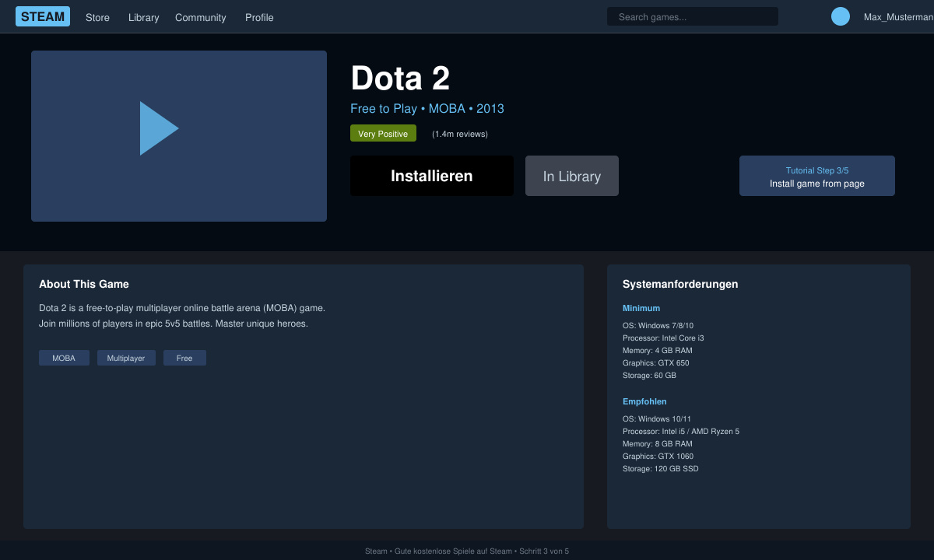This screenshot has width=934, height=560.
Task: Click Processor: Intel i5 / AMD Ryzen 5 line
Action: click(x=681, y=431)
